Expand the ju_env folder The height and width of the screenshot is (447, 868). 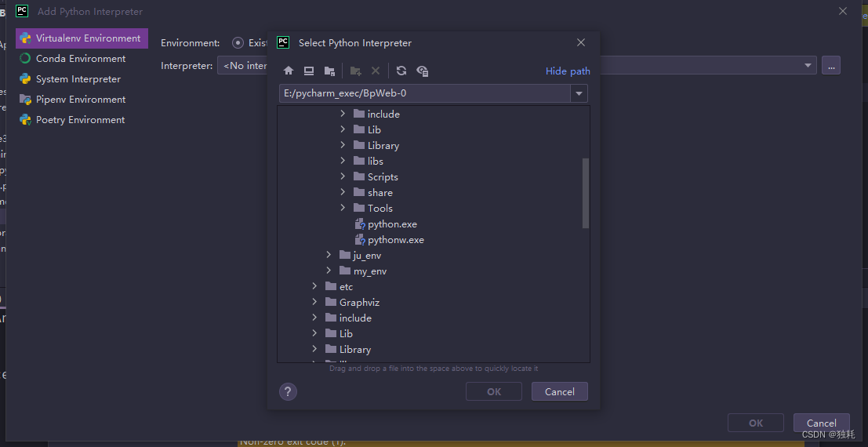tap(329, 255)
